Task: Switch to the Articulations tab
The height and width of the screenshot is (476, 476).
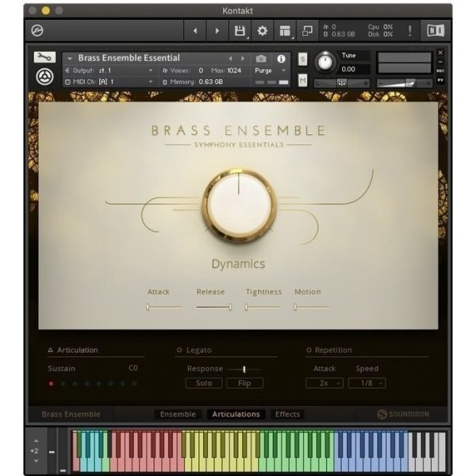Action: [236, 414]
